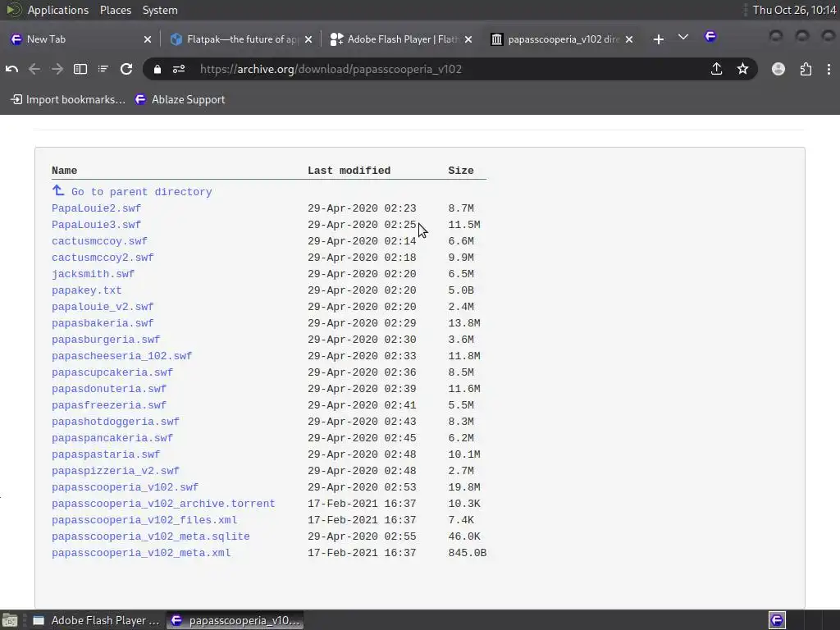The image size is (840, 630).
Task: Open site settings tune icon
Action: [x=179, y=69]
